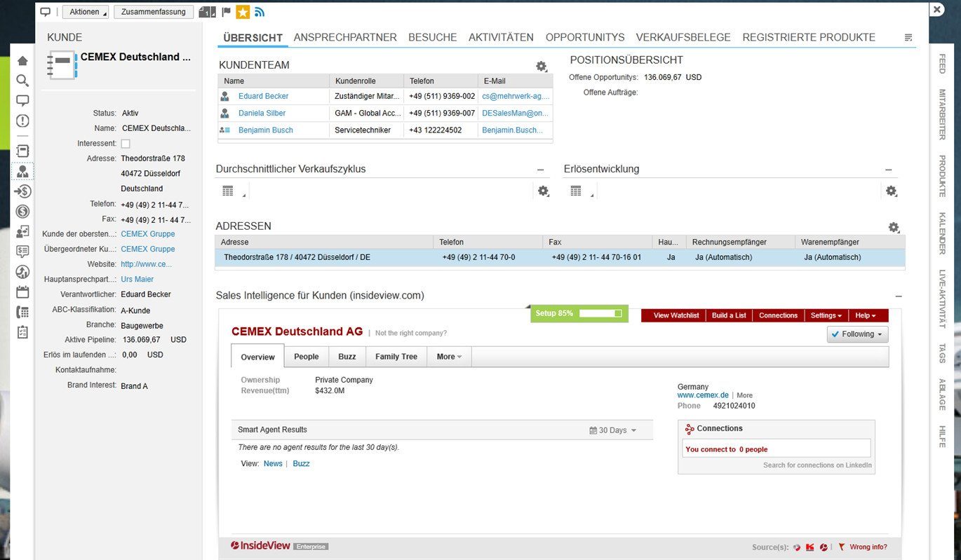Collapse the Erlösentwicklung section
This screenshot has width=961, height=560.
pyautogui.click(x=889, y=170)
